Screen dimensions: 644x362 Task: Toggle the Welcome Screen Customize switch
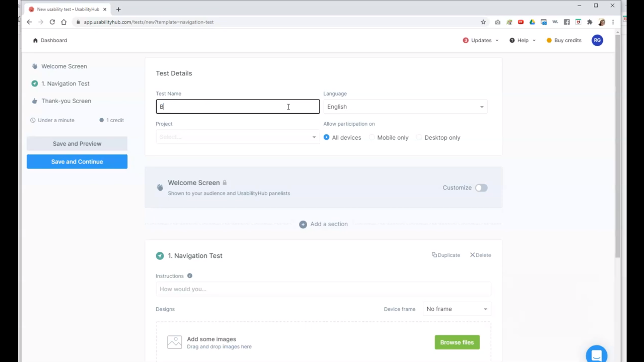tap(481, 188)
